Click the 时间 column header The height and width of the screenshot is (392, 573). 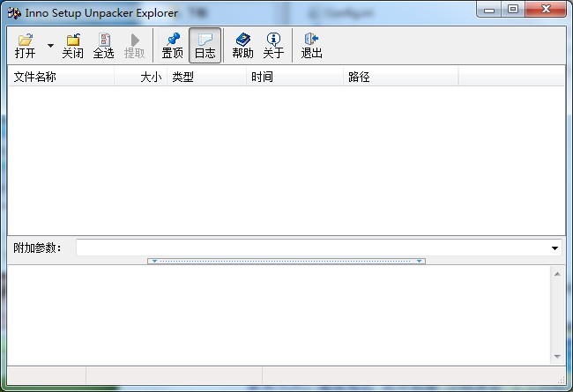294,77
